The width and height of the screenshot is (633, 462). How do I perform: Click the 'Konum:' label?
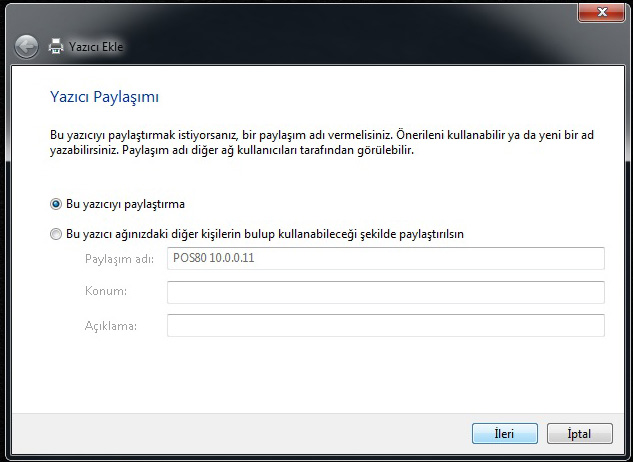(x=105, y=292)
